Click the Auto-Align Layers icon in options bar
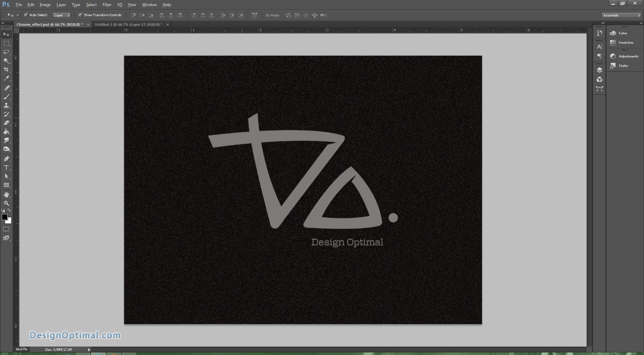Viewport: 644px width, 355px height. click(255, 15)
